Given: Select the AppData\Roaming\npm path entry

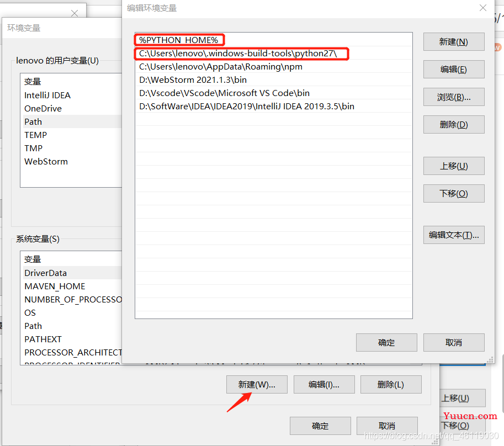Looking at the screenshot, I should [274, 67].
